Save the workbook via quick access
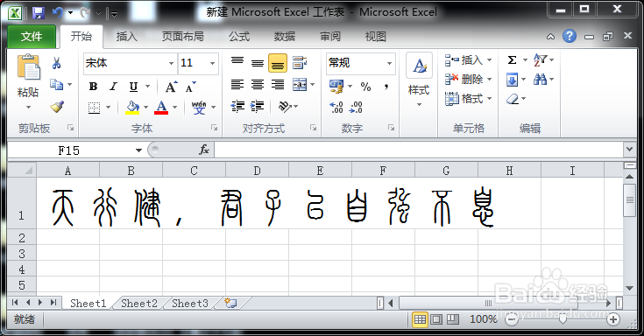The image size is (644, 336). [39, 13]
